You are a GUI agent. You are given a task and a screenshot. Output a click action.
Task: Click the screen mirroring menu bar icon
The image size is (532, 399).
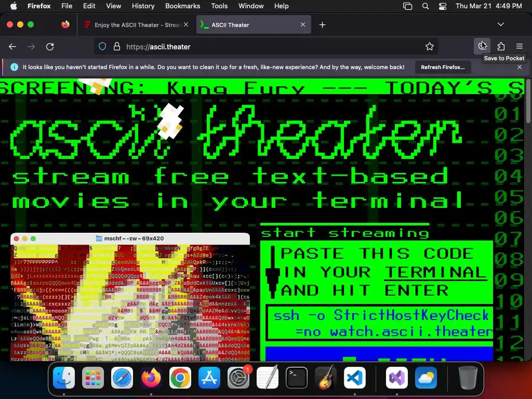tap(407, 6)
